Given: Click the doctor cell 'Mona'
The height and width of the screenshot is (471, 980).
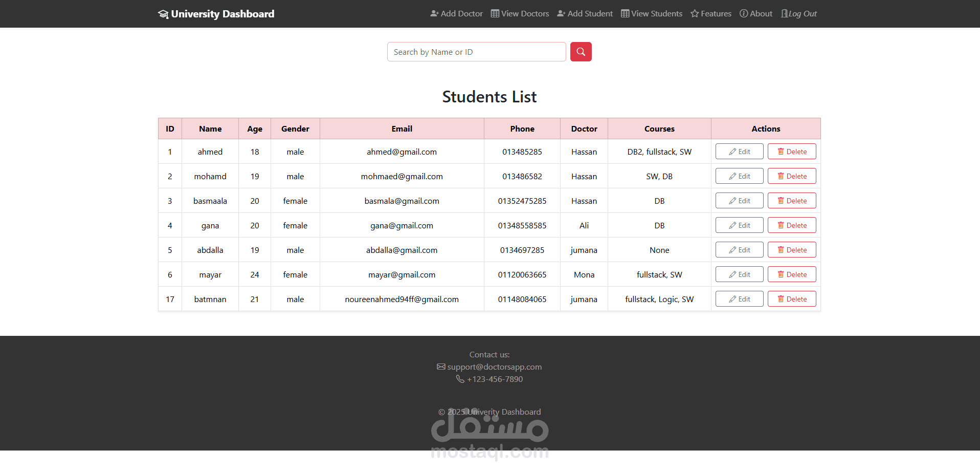Looking at the screenshot, I should [x=584, y=274].
